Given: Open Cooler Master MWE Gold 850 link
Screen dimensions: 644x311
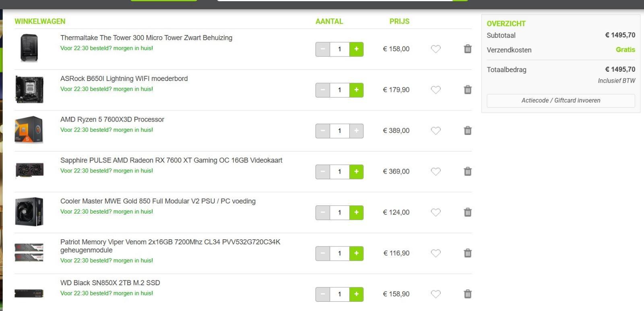Looking at the screenshot, I should coord(158,201).
